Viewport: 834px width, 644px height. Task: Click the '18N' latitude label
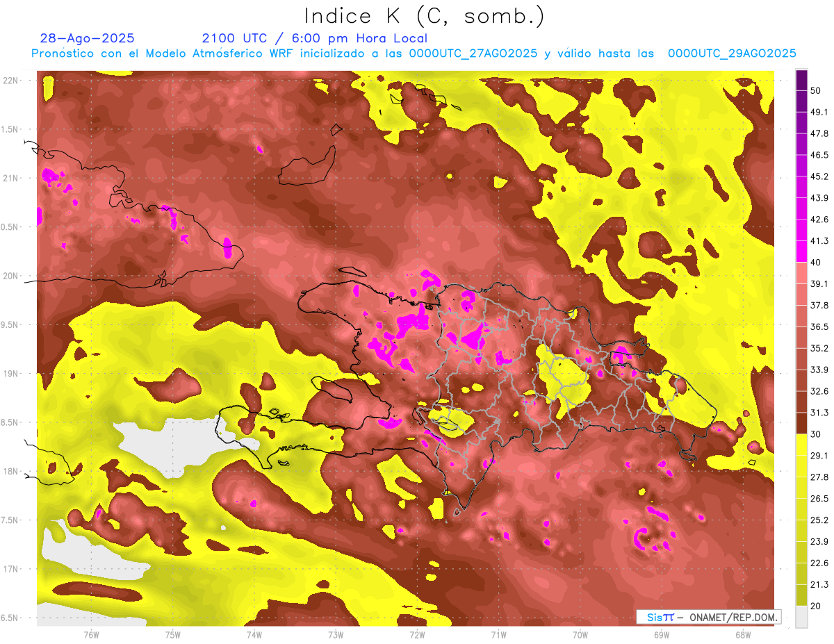point(12,471)
